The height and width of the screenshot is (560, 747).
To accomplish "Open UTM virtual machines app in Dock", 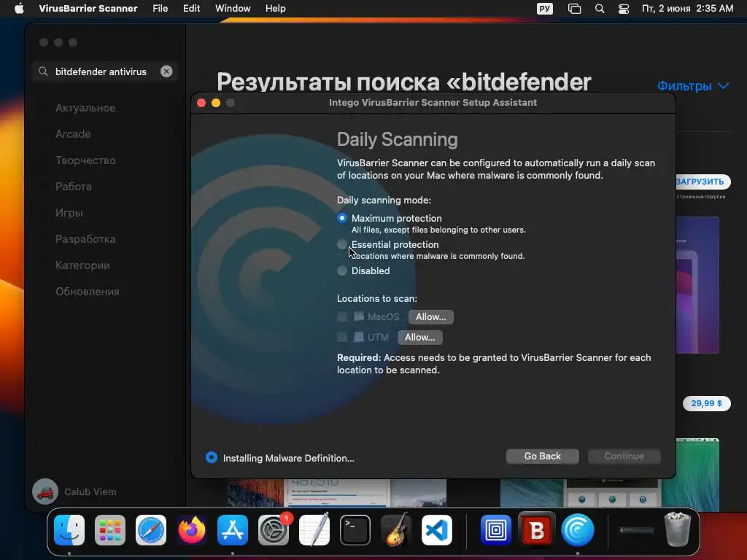I will [495, 530].
